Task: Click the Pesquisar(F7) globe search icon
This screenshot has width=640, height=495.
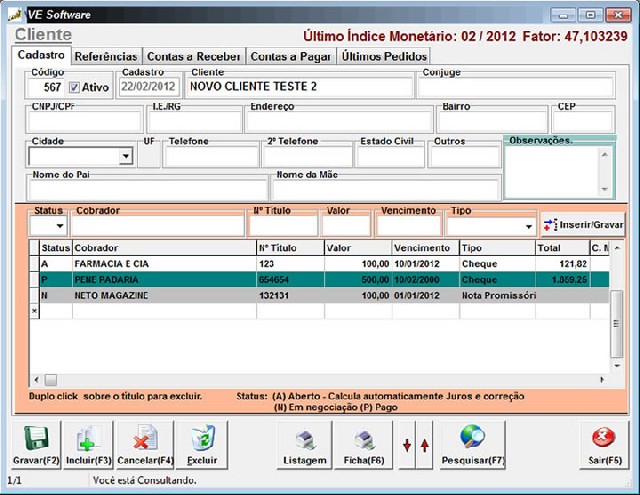Action: click(472, 437)
